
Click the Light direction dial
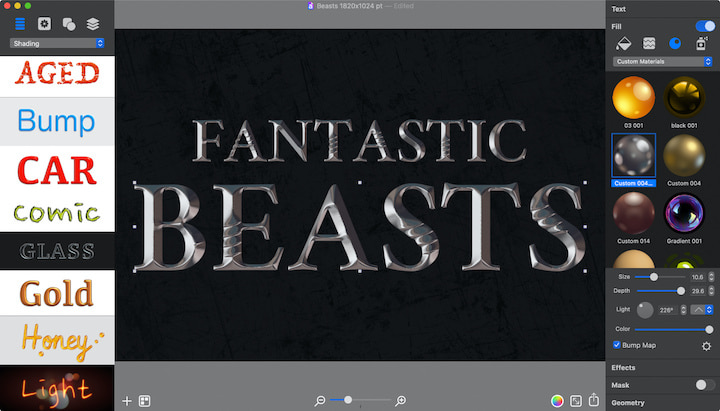(x=645, y=310)
